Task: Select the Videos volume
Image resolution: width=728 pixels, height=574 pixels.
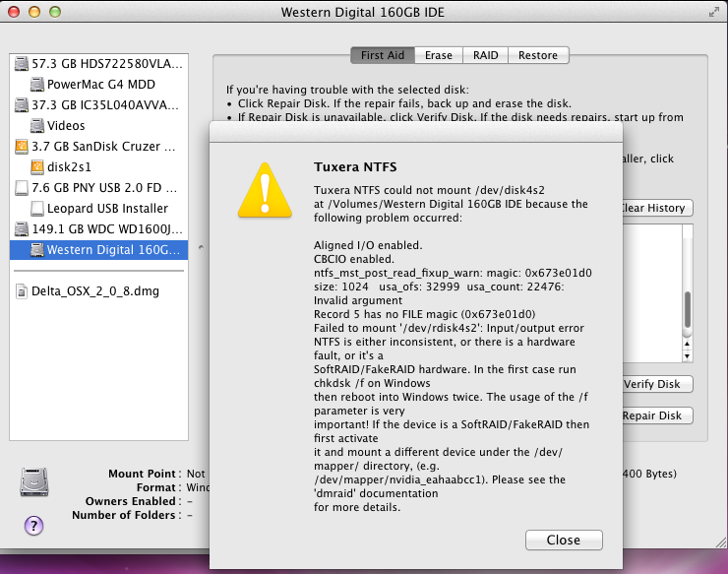Action: click(x=99, y=125)
